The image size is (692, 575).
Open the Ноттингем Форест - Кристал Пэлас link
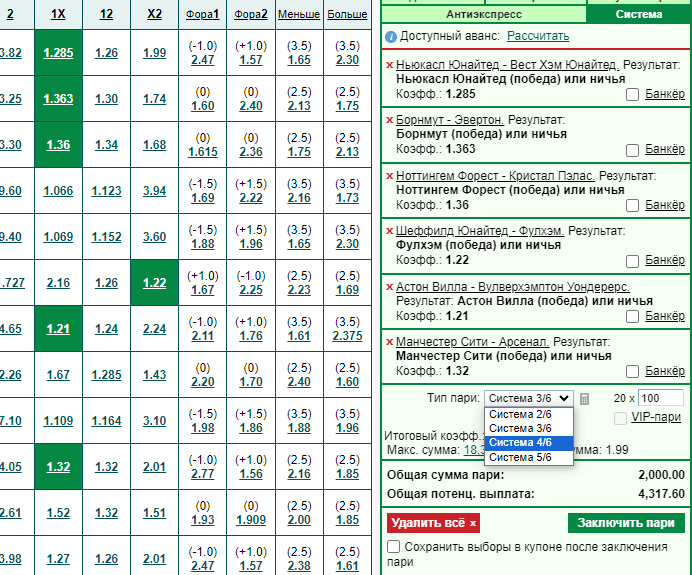pyautogui.click(x=495, y=176)
